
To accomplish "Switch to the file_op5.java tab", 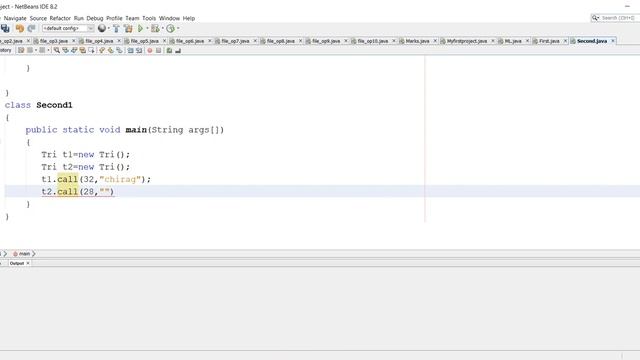I will (x=144, y=41).
